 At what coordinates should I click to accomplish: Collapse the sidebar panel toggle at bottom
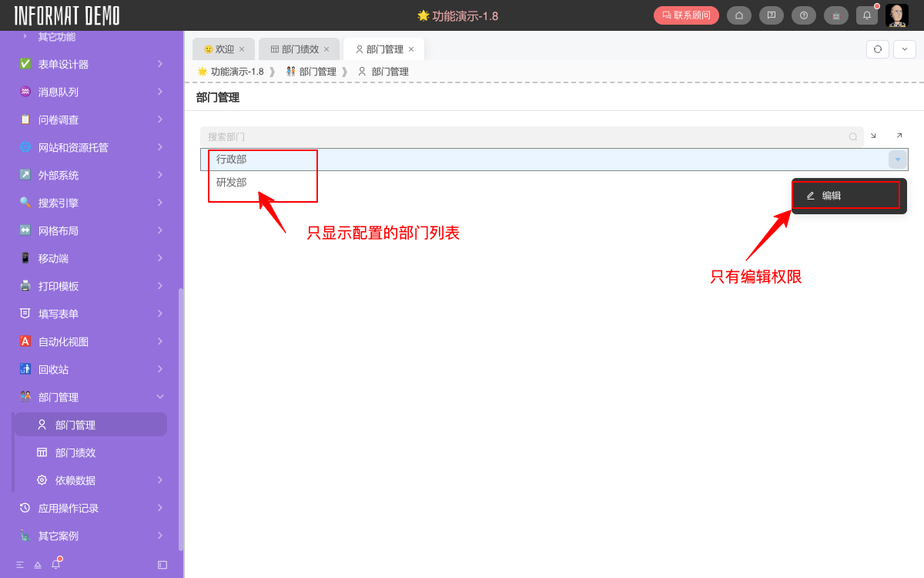point(162,565)
